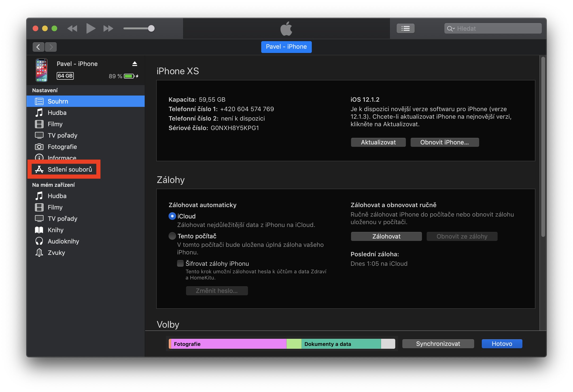
Task: Click the Hledat search field
Action: (493, 28)
